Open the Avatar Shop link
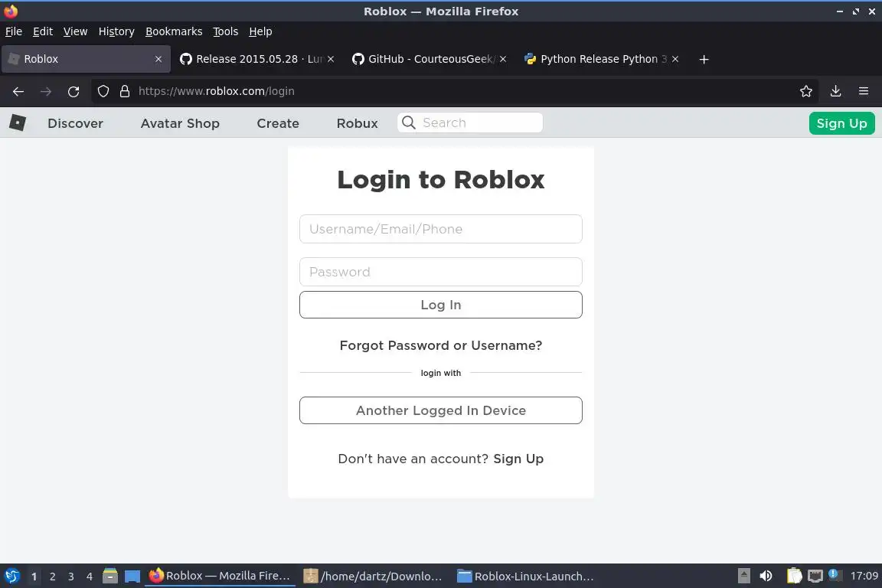 pyautogui.click(x=180, y=123)
